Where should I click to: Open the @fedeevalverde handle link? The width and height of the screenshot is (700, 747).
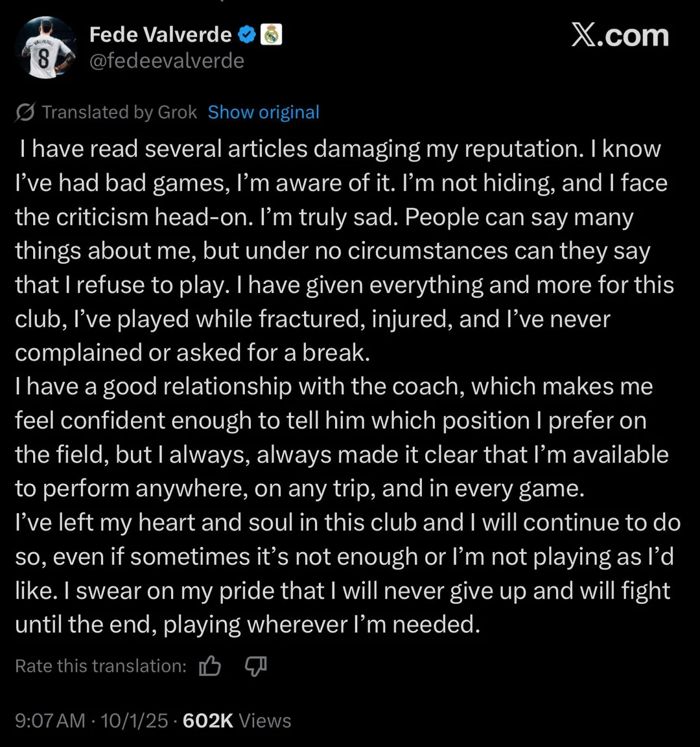pos(167,61)
